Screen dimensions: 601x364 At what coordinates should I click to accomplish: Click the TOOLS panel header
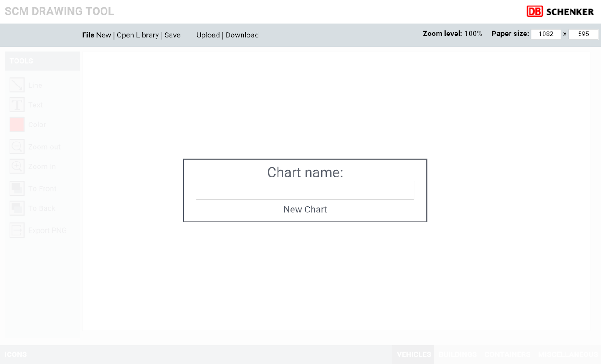(x=42, y=61)
